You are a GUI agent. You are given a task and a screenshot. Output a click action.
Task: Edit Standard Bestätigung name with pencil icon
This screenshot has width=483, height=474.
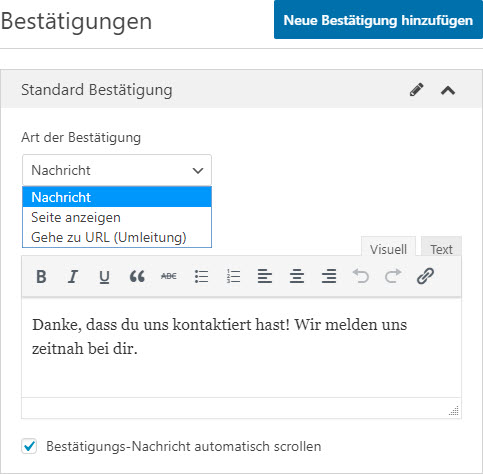(x=417, y=90)
